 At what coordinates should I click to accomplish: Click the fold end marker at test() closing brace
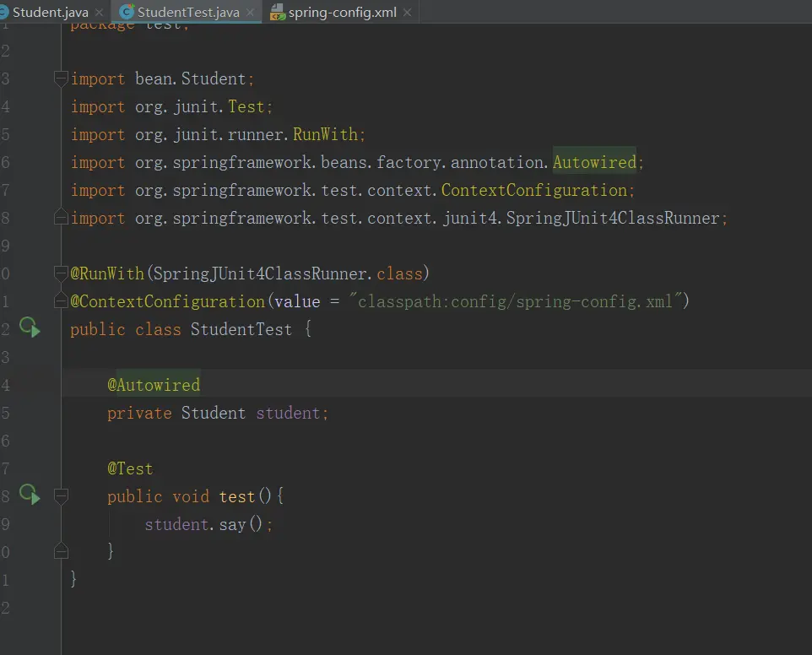[x=61, y=550]
